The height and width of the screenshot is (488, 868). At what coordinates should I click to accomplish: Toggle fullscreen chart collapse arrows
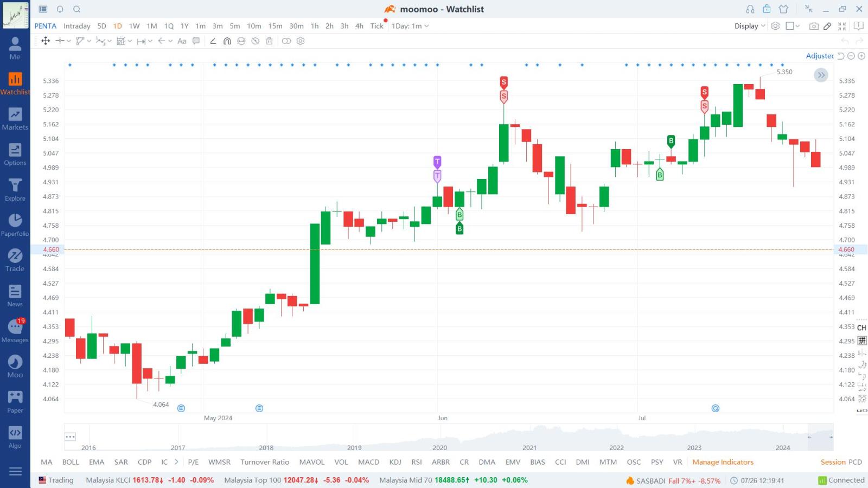tap(842, 26)
